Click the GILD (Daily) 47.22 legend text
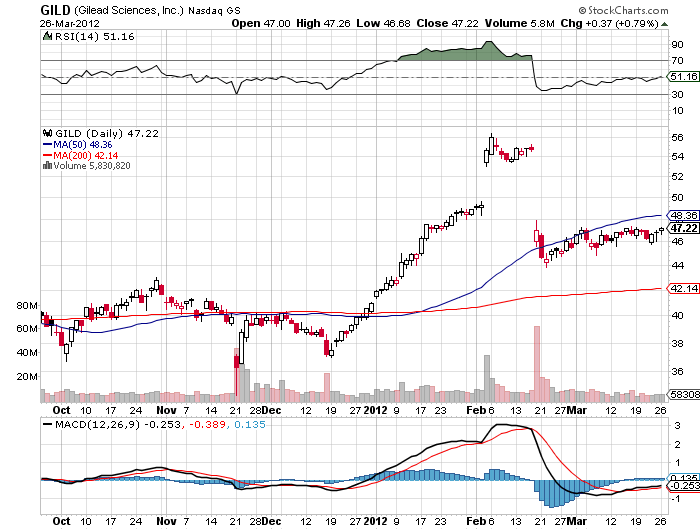Image resolution: width=700 pixels, height=530 pixels. point(107,133)
